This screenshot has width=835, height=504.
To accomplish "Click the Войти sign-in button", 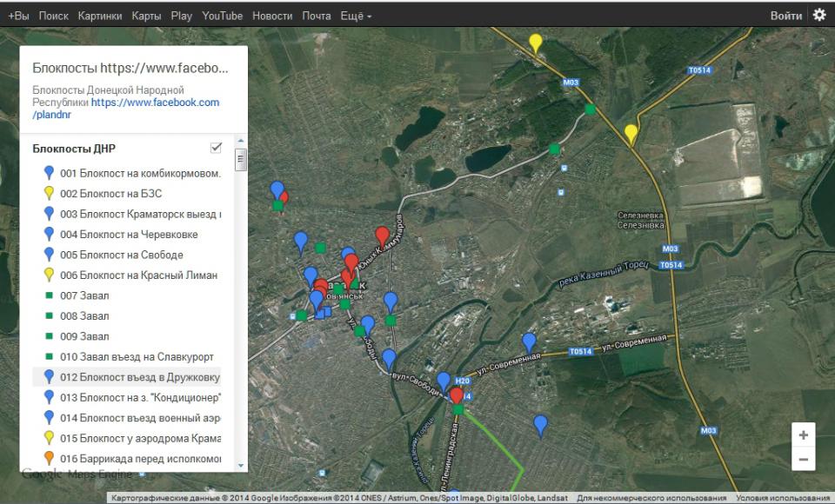I will [785, 16].
